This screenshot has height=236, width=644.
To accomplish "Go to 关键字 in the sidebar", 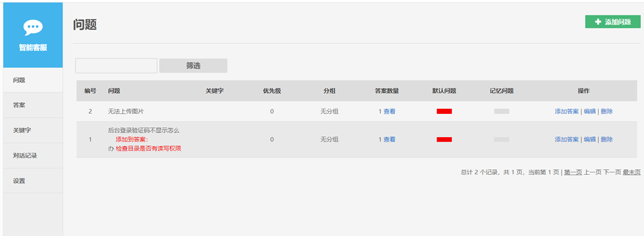I will (33, 131).
